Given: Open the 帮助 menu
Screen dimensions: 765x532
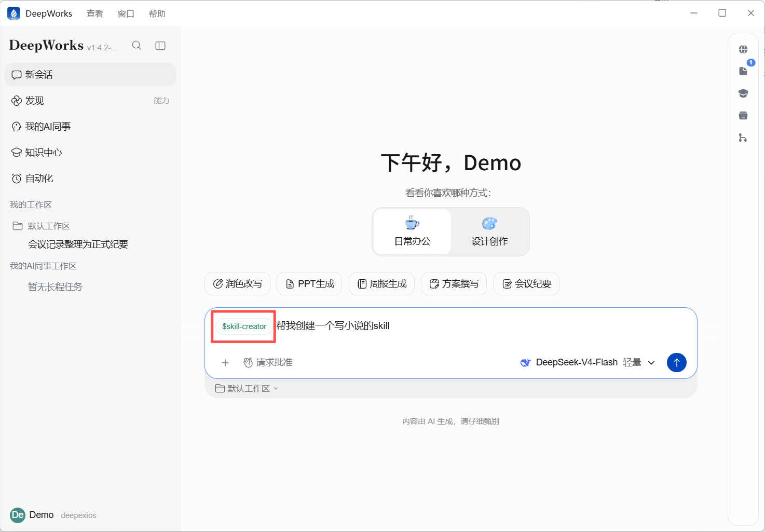Looking at the screenshot, I should [157, 13].
